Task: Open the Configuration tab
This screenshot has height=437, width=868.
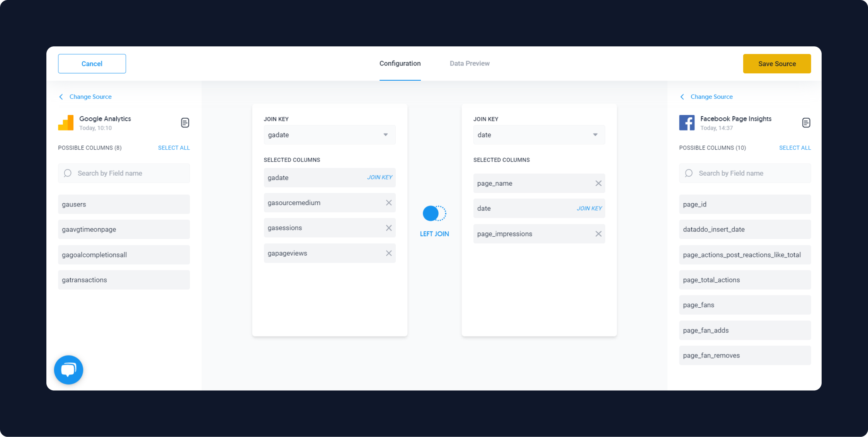Action: click(400, 63)
